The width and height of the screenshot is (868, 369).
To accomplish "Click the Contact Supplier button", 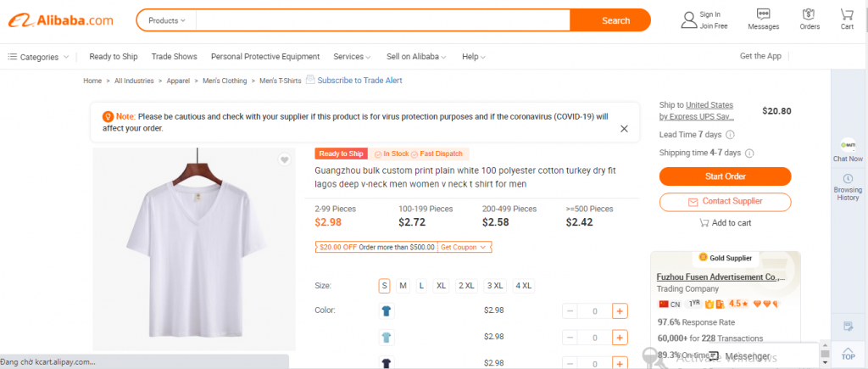I will point(726,202).
